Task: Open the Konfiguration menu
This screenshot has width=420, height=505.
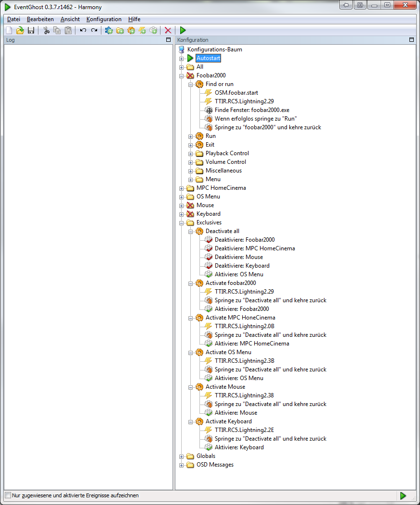Action: point(104,19)
